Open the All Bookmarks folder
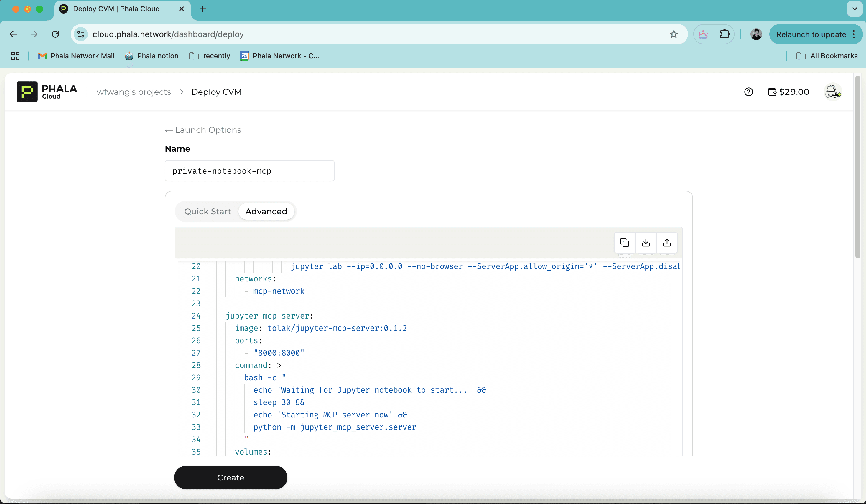Image resolution: width=866 pixels, height=504 pixels. coord(827,56)
